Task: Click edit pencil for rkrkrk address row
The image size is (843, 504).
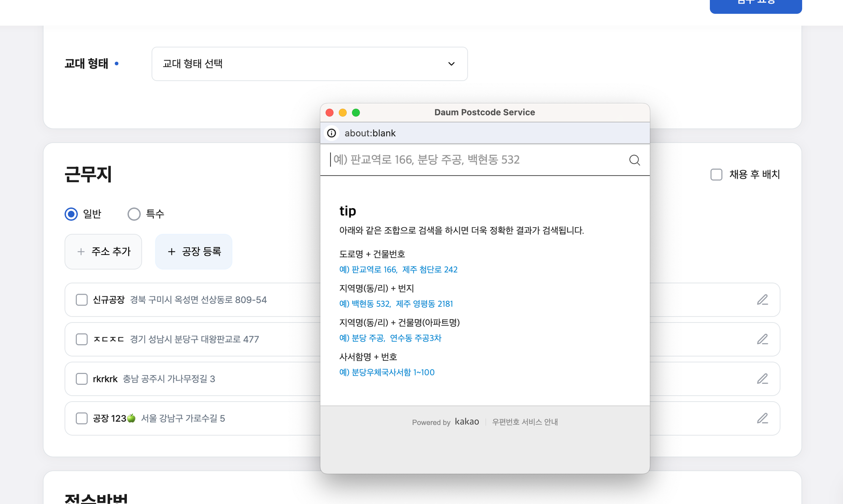Action: [x=762, y=379]
